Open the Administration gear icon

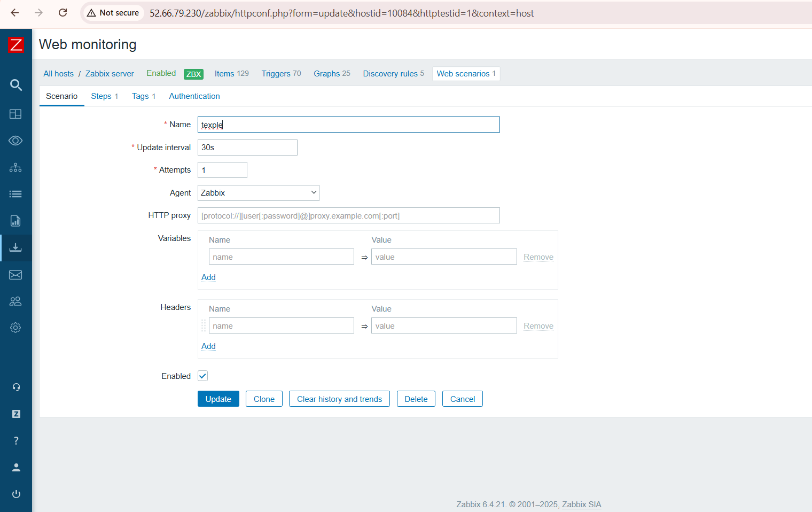coord(16,328)
